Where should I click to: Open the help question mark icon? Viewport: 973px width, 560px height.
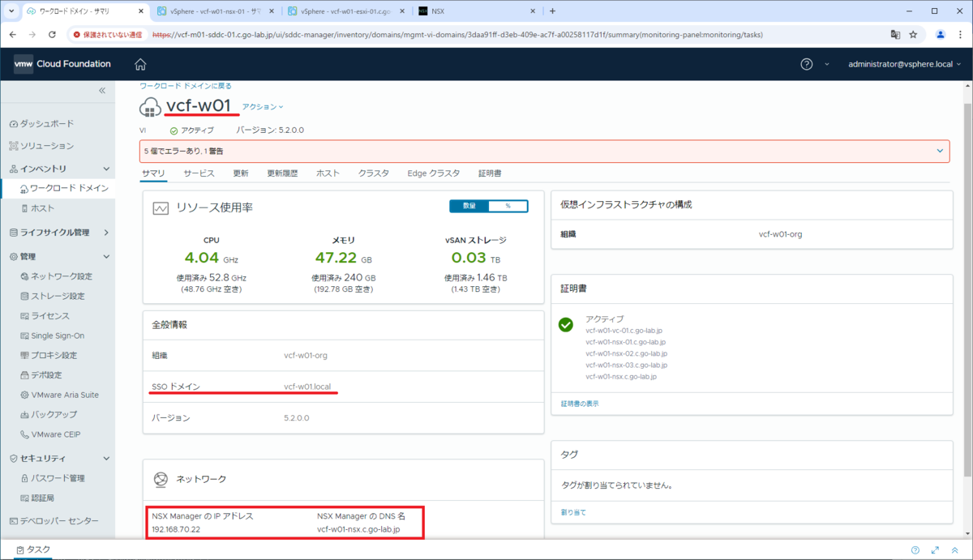click(x=807, y=64)
